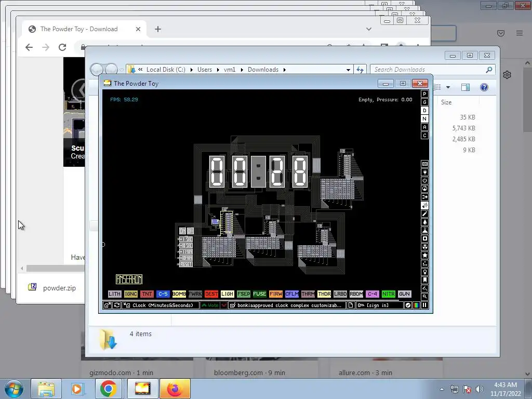Screen dimensions: 532x399
Task: Toggle the D decorations button
Action: pyautogui.click(x=424, y=111)
